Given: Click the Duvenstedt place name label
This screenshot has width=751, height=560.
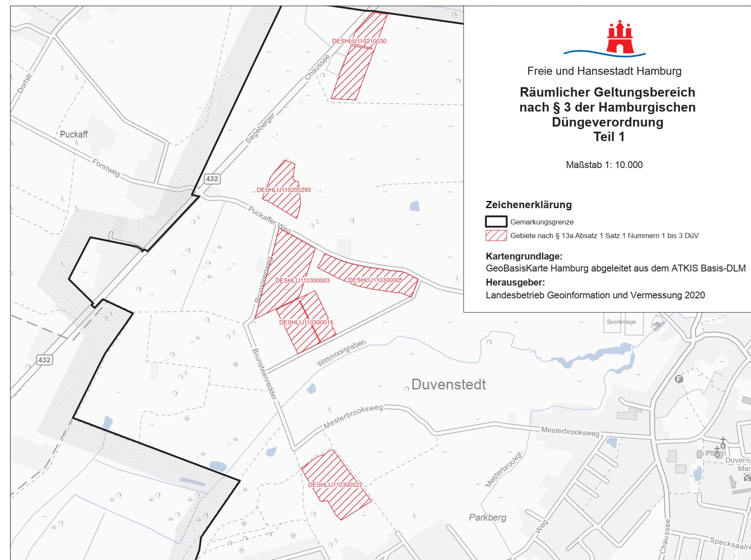Looking at the screenshot, I should 448,384.
